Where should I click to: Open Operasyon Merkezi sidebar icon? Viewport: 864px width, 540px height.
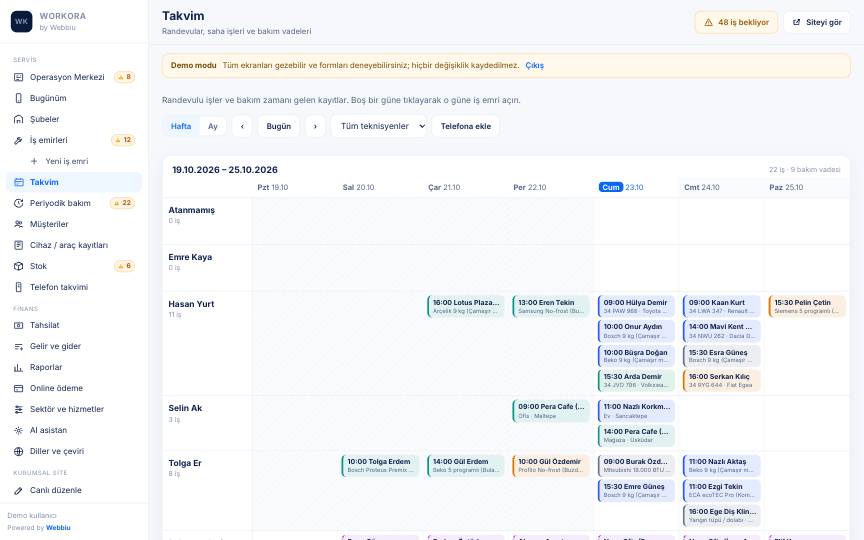[18, 77]
